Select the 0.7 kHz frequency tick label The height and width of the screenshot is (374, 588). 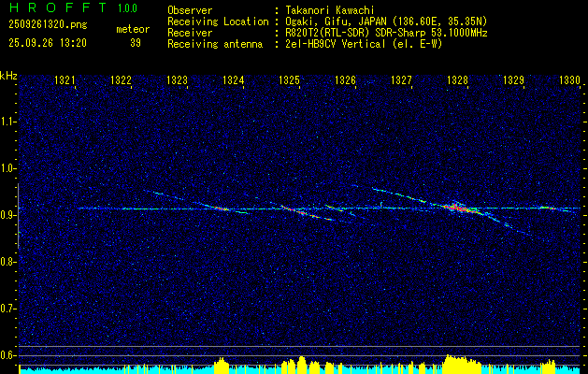point(7,309)
